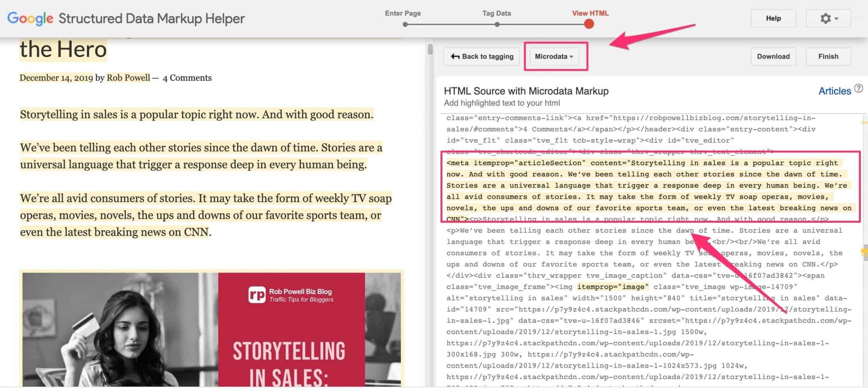Viewport: 868px width, 391px height.
Task: Click the Download button
Action: pyautogui.click(x=773, y=56)
